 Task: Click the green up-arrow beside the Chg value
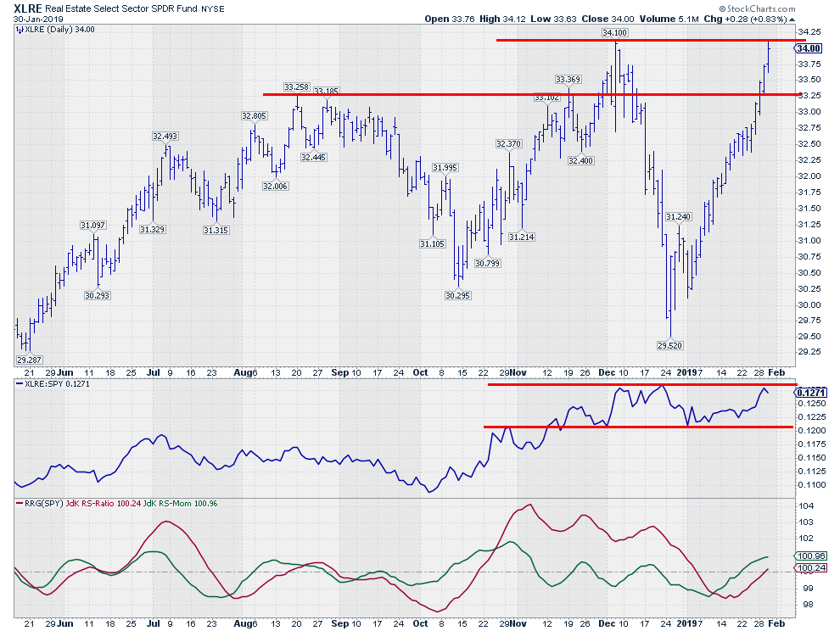pyautogui.click(x=792, y=20)
